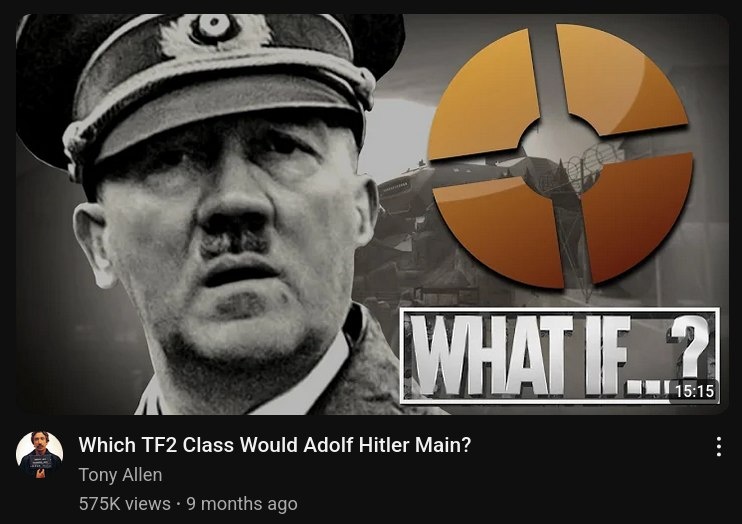742x524 pixels.
Task: Open the three-dot video options menu
Action: [x=718, y=446]
